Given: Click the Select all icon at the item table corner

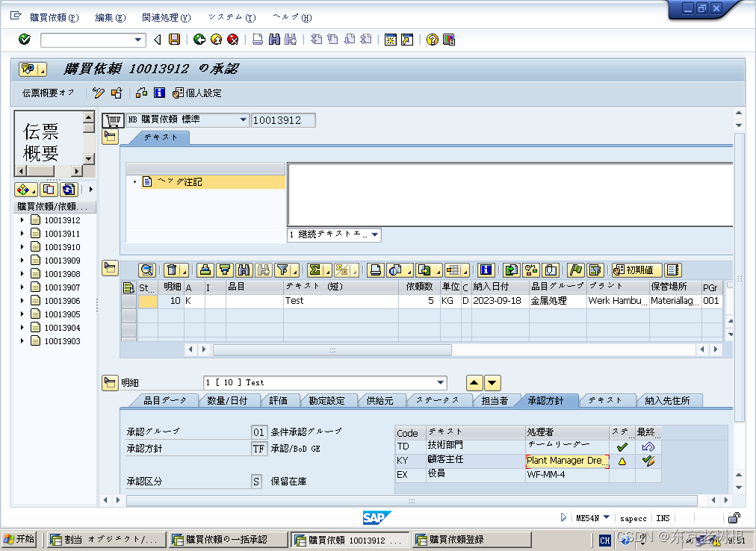Looking at the screenshot, I should point(128,287).
